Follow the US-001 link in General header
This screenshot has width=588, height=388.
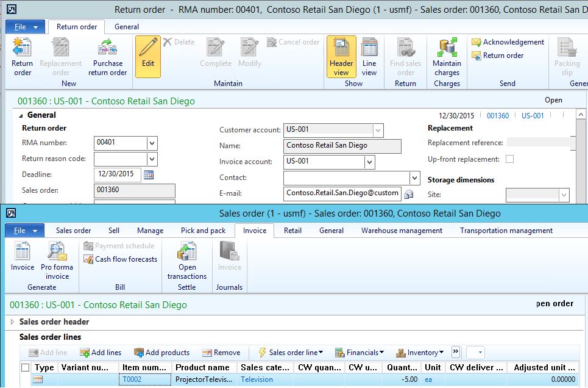pos(533,116)
